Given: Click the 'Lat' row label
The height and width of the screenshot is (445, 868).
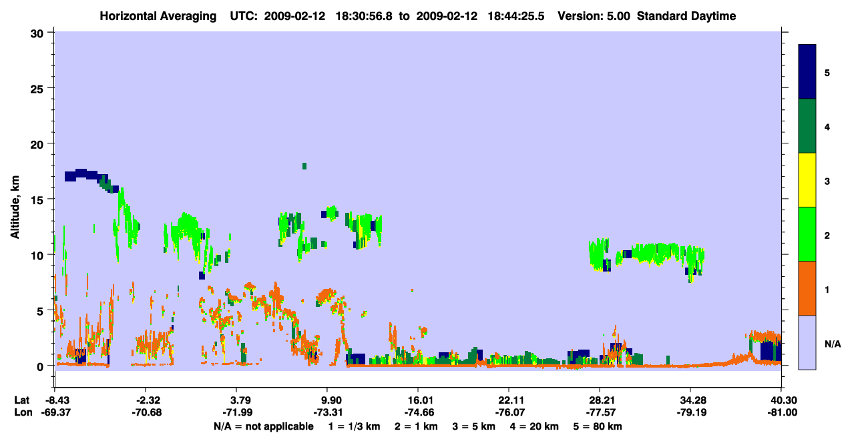Looking at the screenshot, I should (21, 400).
